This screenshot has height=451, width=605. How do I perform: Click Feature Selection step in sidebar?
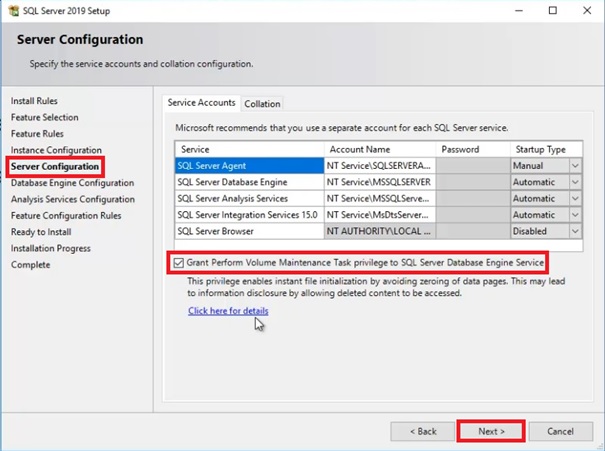[x=44, y=117]
